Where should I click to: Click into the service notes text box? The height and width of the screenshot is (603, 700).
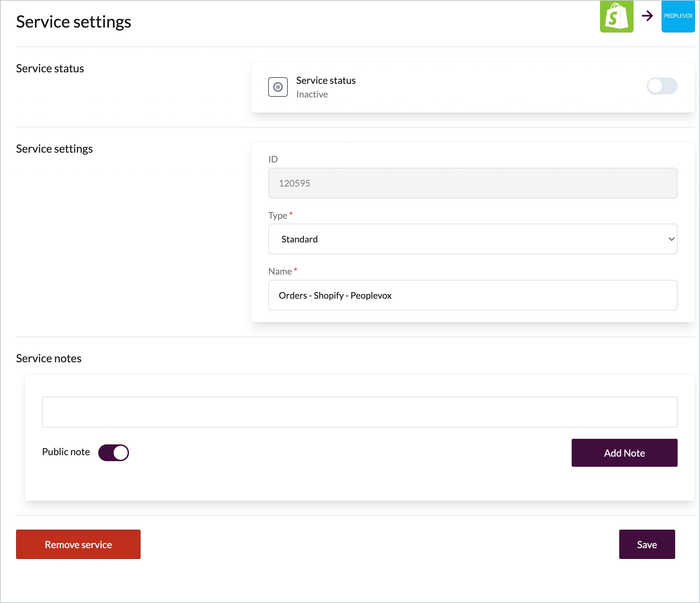point(359,412)
